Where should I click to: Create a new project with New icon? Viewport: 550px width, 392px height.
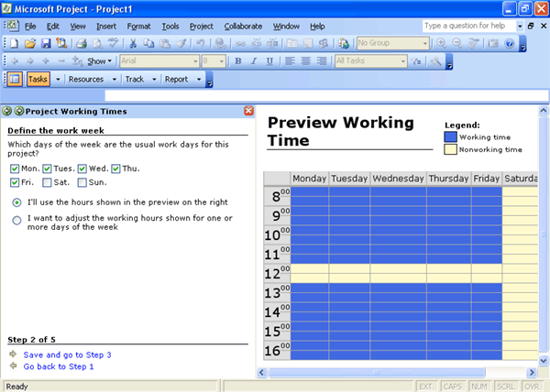[x=14, y=43]
